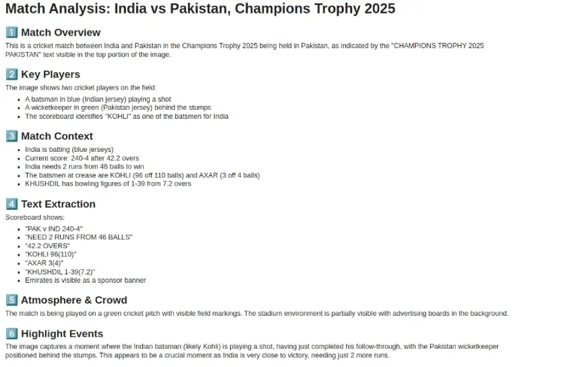Click the number 4 keycap icon
The height and width of the screenshot is (367, 588).
pos(11,204)
